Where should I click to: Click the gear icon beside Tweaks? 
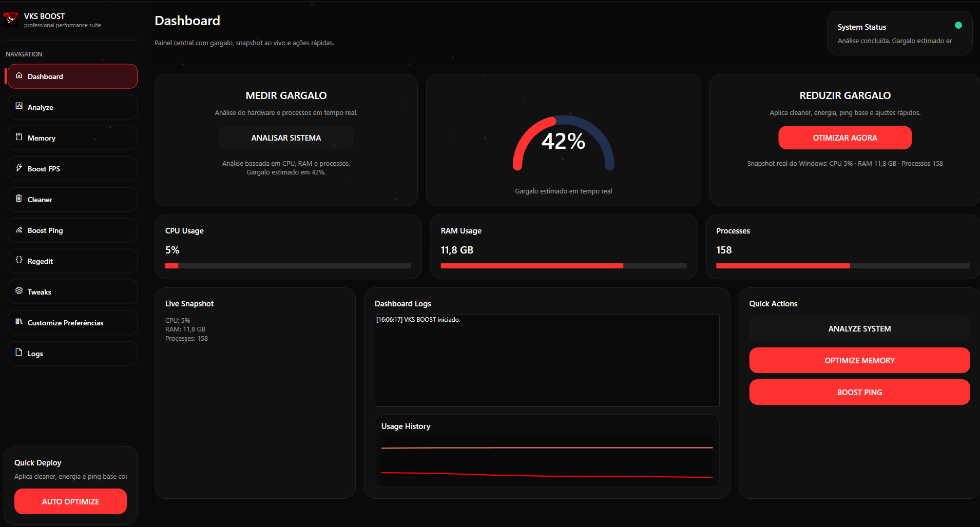click(19, 291)
